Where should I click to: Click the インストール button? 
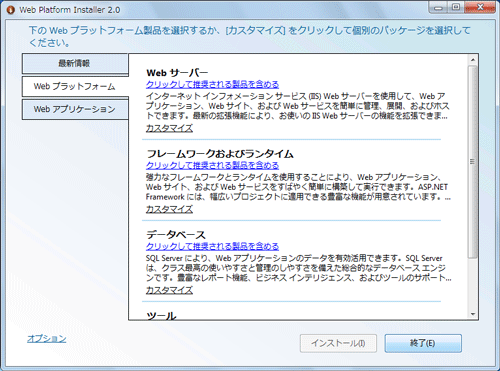click(338, 343)
